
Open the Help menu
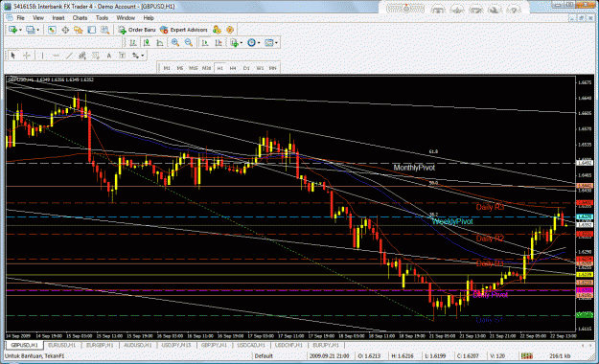(x=149, y=18)
